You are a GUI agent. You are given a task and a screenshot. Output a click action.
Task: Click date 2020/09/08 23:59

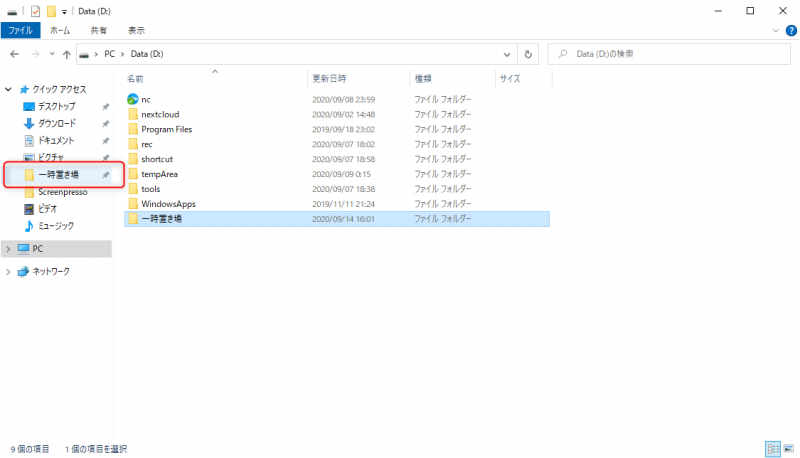pyautogui.click(x=343, y=99)
